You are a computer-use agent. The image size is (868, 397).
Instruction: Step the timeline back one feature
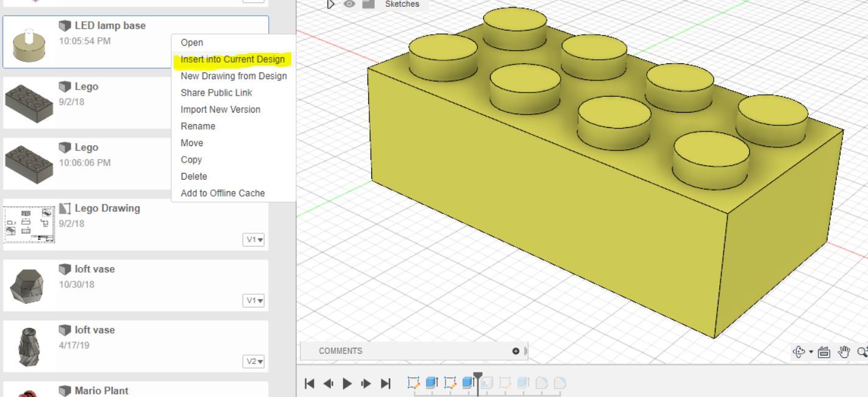tap(328, 384)
